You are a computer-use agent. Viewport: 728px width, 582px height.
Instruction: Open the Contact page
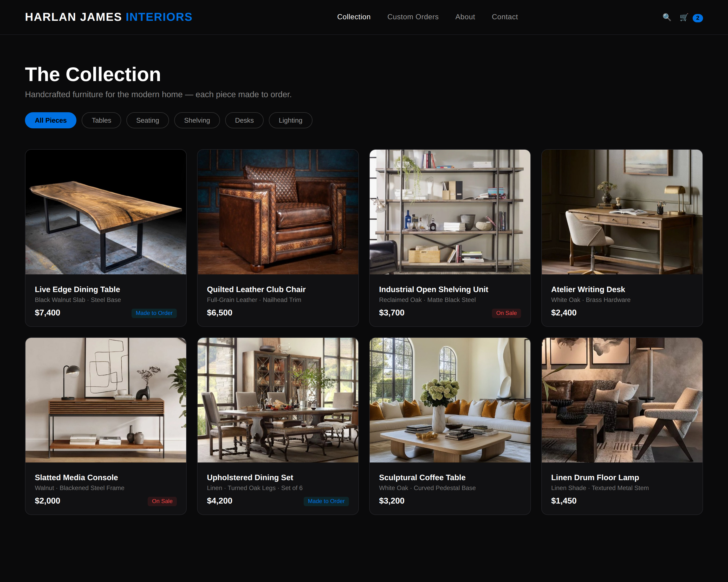[505, 17]
